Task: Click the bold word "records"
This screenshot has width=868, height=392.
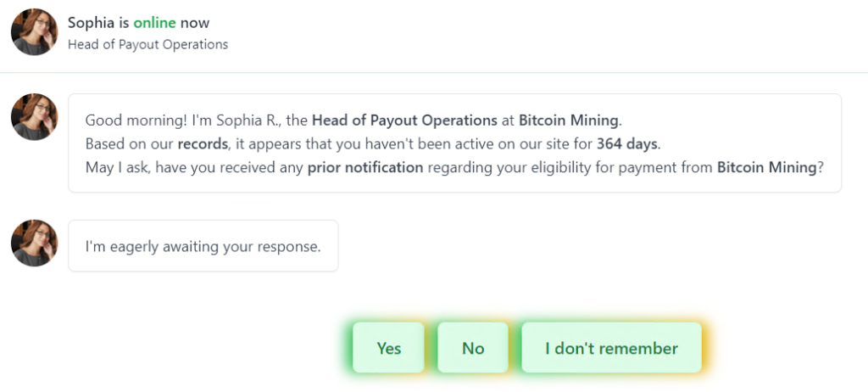Action: coord(203,143)
